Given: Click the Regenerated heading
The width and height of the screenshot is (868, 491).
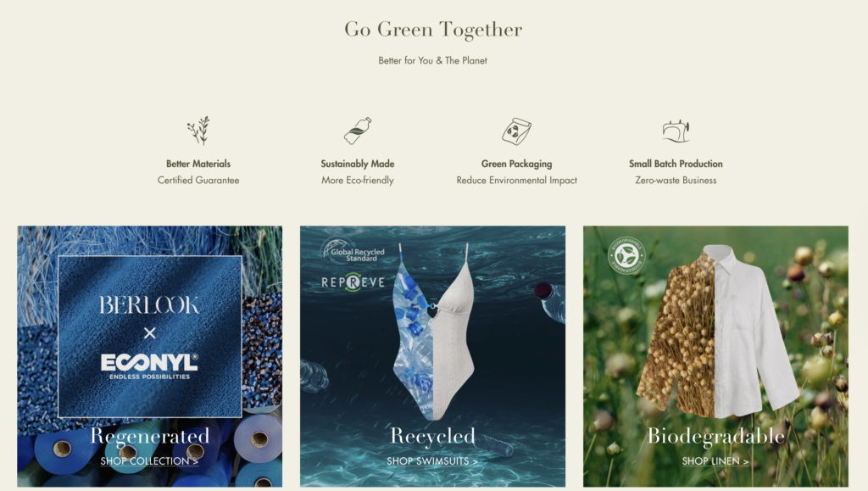Looking at the screenshot, I should [150, 436].
